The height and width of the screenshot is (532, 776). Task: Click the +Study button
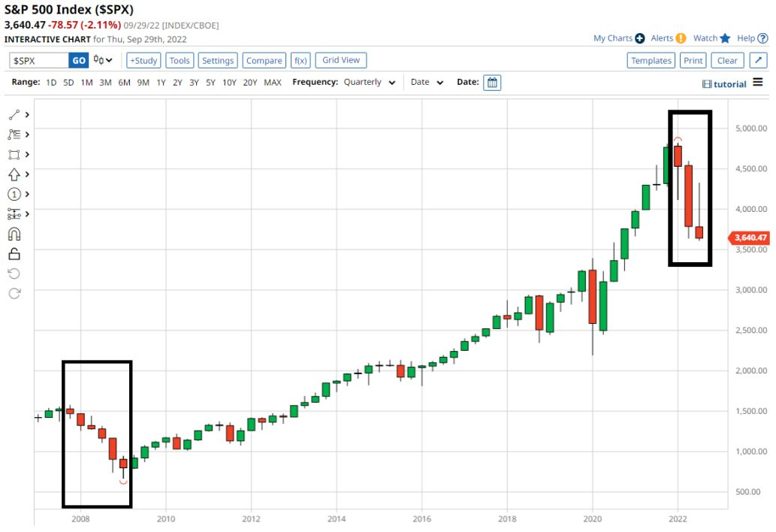click(143, 60)
